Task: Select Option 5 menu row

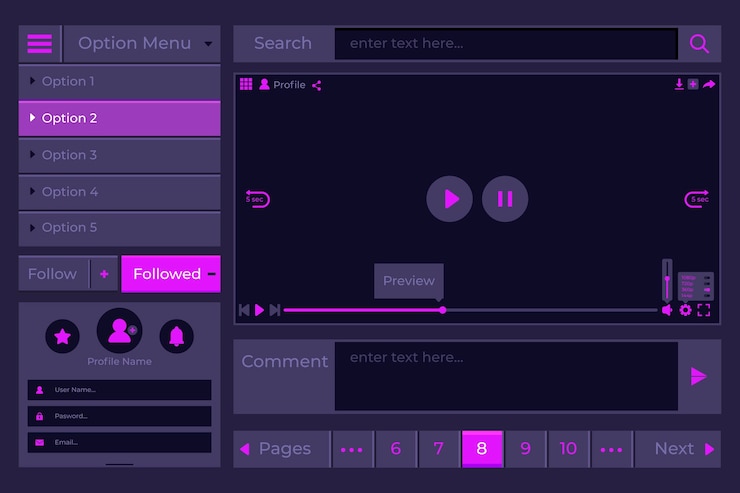Action: point(119,228)
